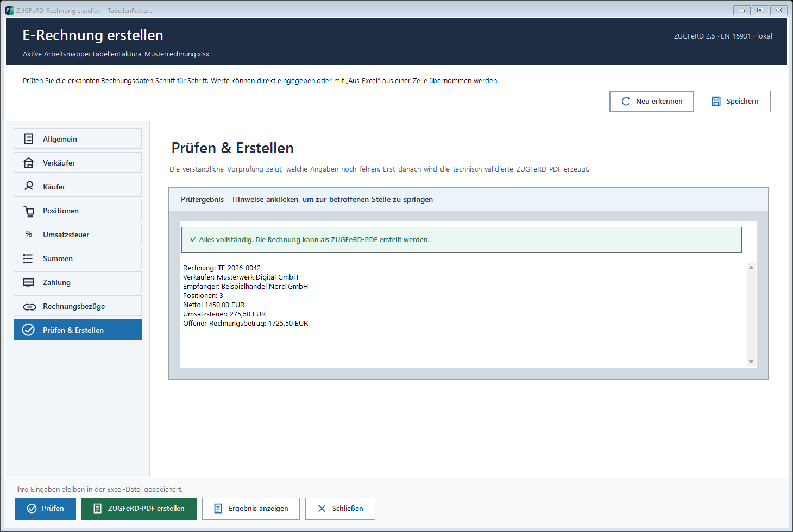Click the document icon on ZUGFeRD-PDF erstellen
Viewport: 793px width, 532px height.
click(98, 509)
